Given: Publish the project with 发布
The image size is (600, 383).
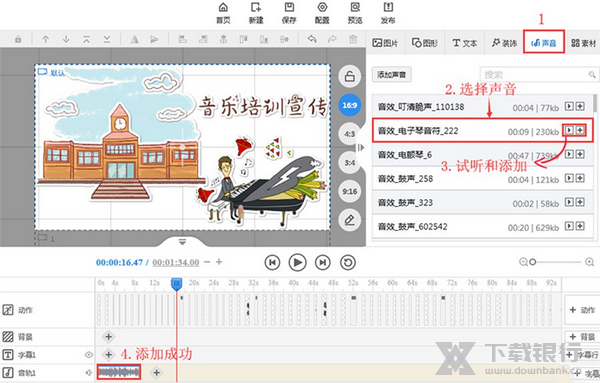Looking at the screenshot, I should 388,12.
